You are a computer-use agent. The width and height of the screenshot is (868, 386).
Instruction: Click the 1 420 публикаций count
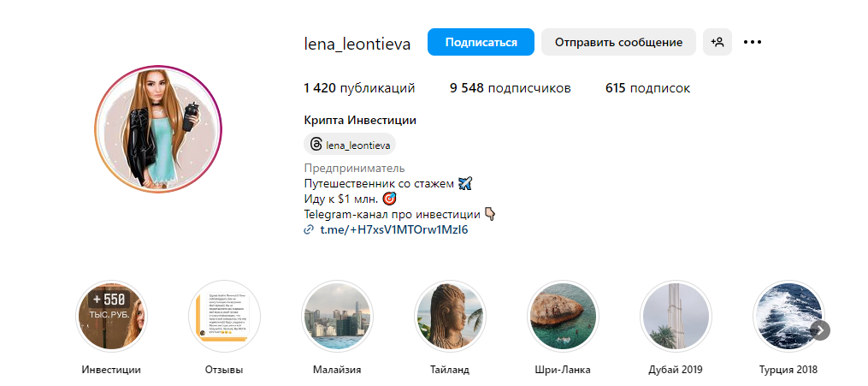point(359,88)
